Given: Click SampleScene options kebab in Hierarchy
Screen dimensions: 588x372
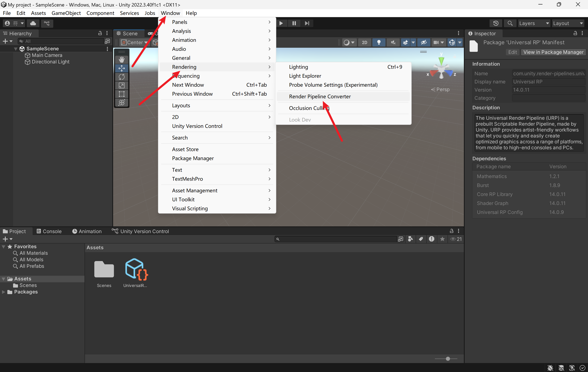Looking at the screenshot, I should tap(107, 49).
